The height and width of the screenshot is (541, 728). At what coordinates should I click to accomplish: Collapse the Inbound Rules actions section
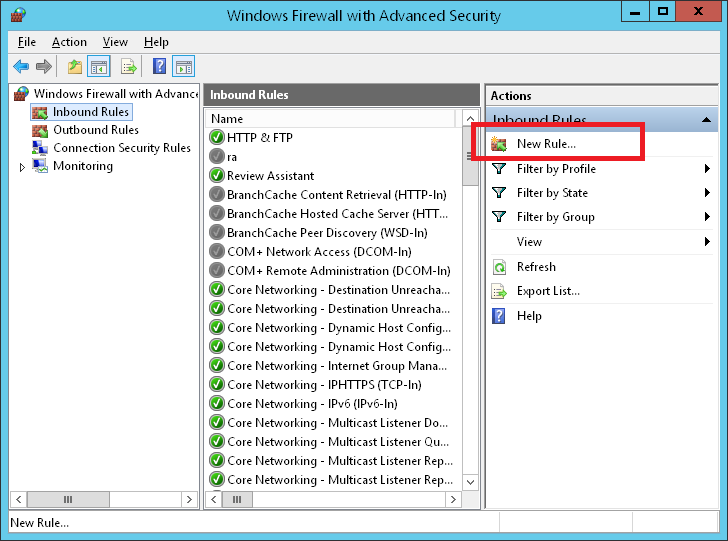(706, 120)
